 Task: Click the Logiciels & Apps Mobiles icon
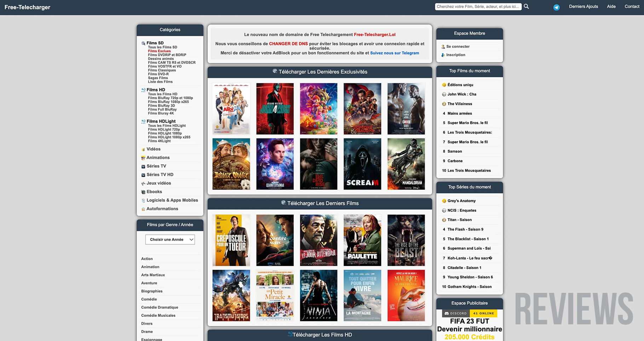tap(143, 200)
